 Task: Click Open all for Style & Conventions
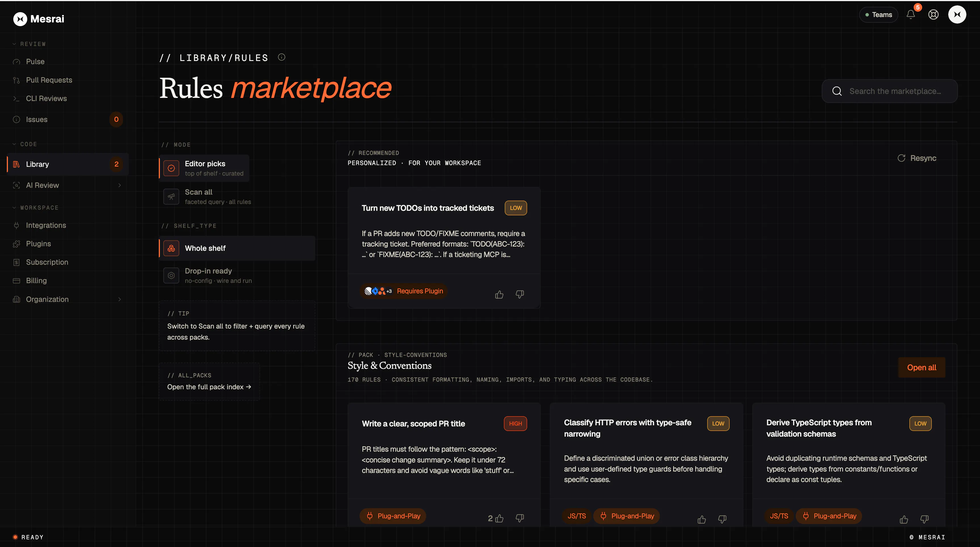click(921, 367)
